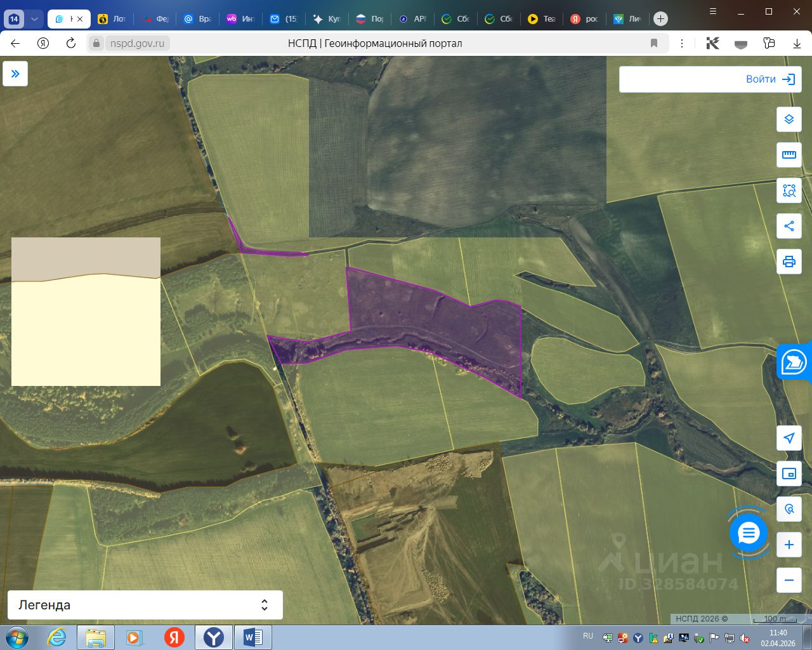Click the Kaspersky warning tray icon
Screen dimensions: 812x650
click(653, 638)
